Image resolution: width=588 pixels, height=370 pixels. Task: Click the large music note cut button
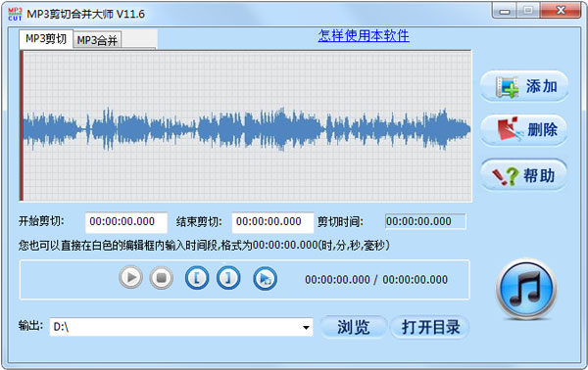coord(526,289)
